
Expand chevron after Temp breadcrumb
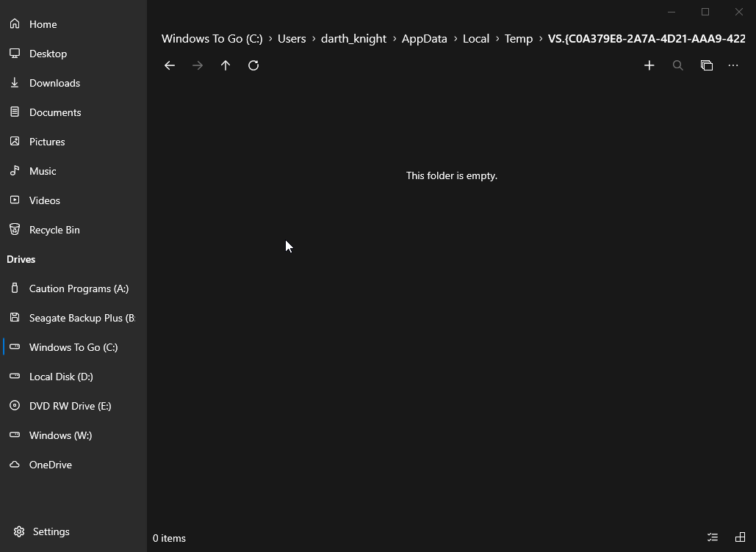(541, 38)
